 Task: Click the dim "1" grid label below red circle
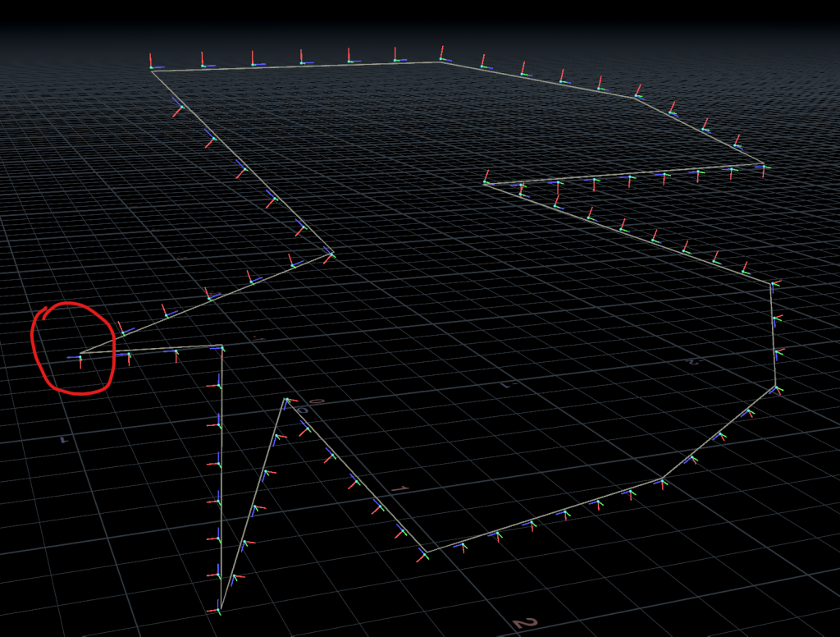tap(63, 441)
